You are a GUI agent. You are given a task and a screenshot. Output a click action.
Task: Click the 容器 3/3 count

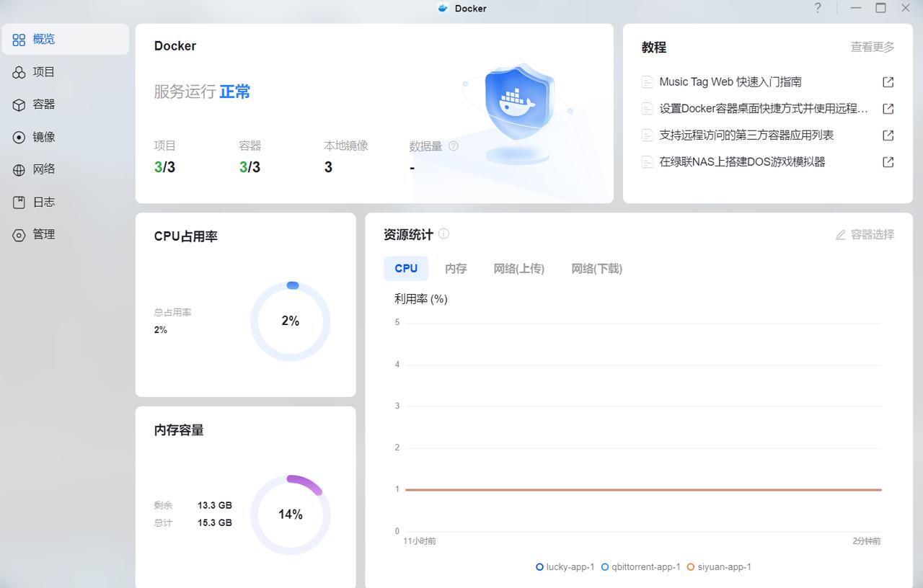point(249,168)
